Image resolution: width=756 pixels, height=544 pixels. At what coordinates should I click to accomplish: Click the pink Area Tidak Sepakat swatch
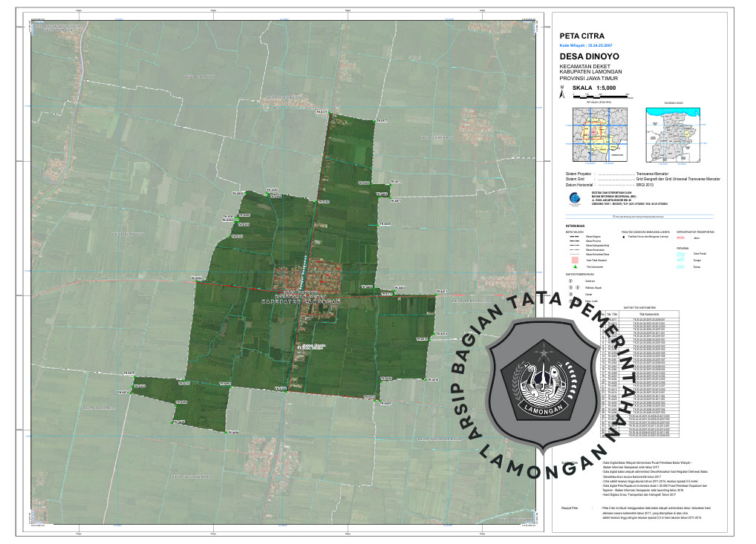[571, 260]
